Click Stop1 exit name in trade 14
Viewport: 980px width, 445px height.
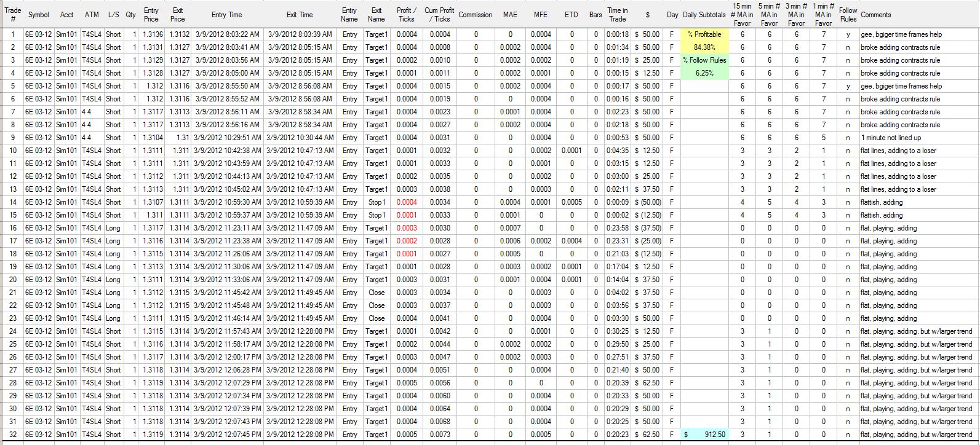376,202
